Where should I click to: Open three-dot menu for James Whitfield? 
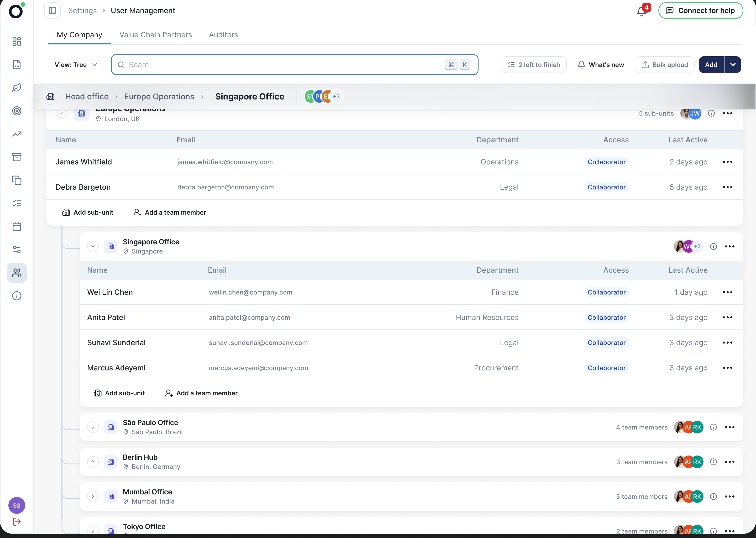click(x=728, y=162)
